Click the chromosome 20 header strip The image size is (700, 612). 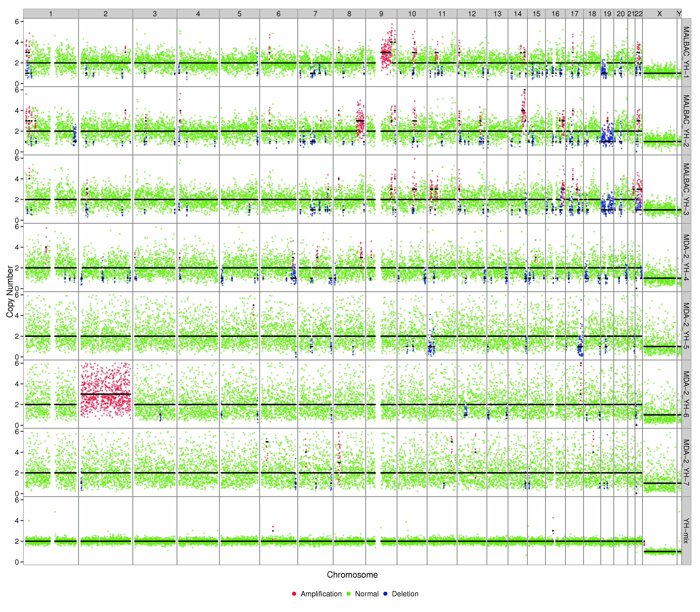click(621, 14)
